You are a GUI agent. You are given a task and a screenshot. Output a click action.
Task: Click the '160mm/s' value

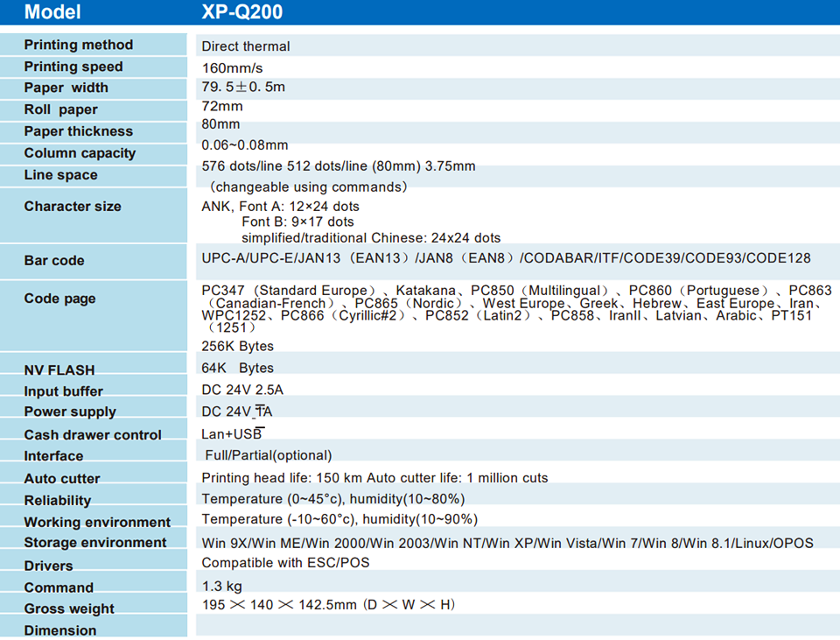click(x=232, y=68)
